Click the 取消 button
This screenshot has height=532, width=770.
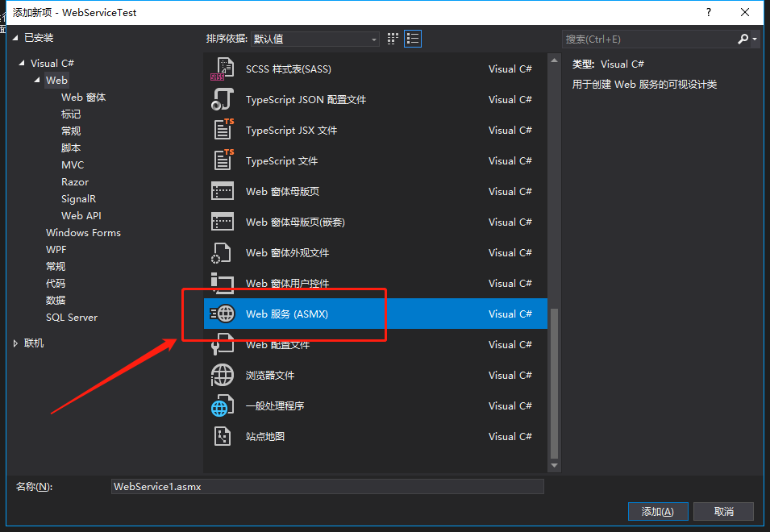pyautogui.click(x=723, y=511)
